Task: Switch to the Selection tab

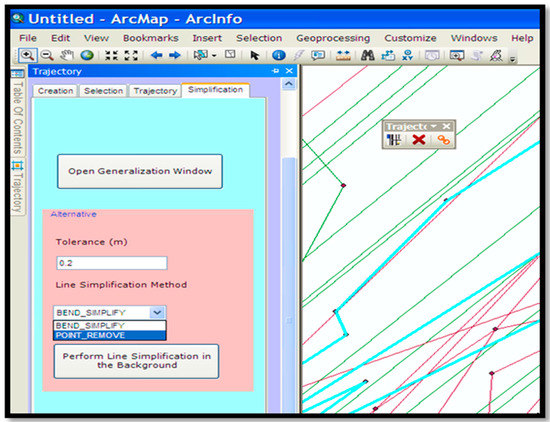Action: coord(103,91)
